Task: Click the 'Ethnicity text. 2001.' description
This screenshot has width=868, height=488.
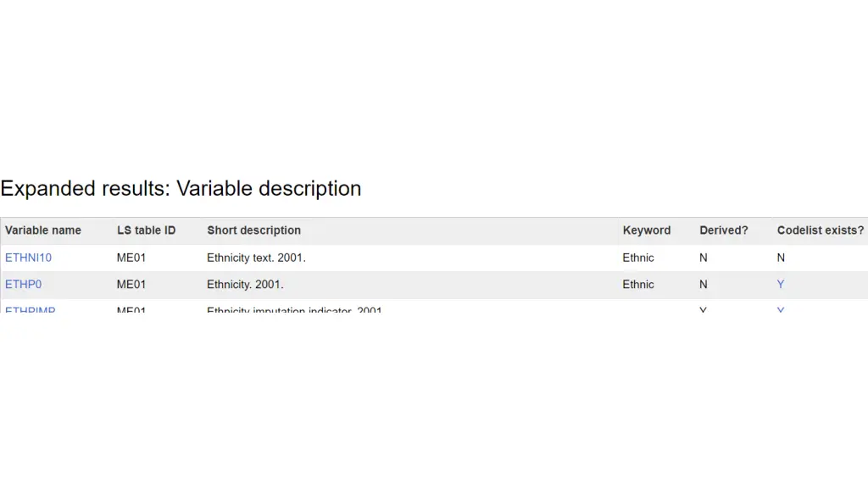Action: pyautogui.click(x=256, y=258)
